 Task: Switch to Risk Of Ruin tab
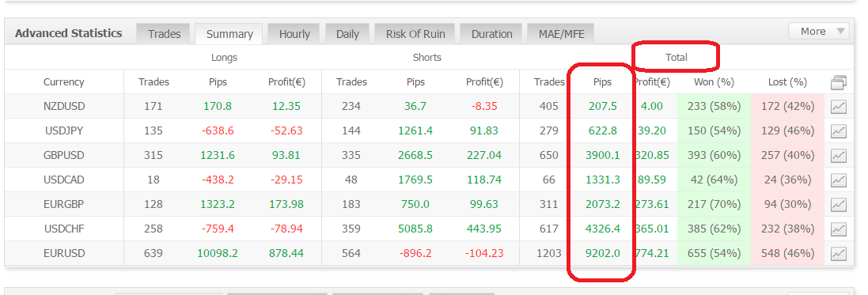click(415, 34)
